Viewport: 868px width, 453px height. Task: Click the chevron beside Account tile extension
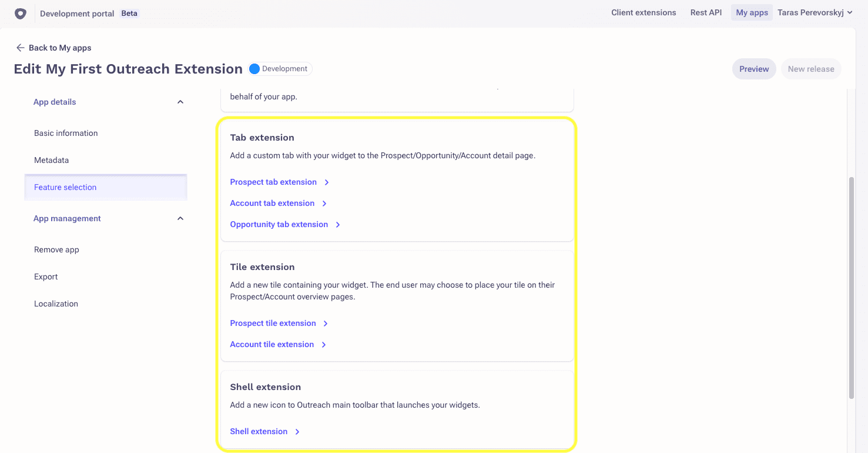tap(324, 344)
